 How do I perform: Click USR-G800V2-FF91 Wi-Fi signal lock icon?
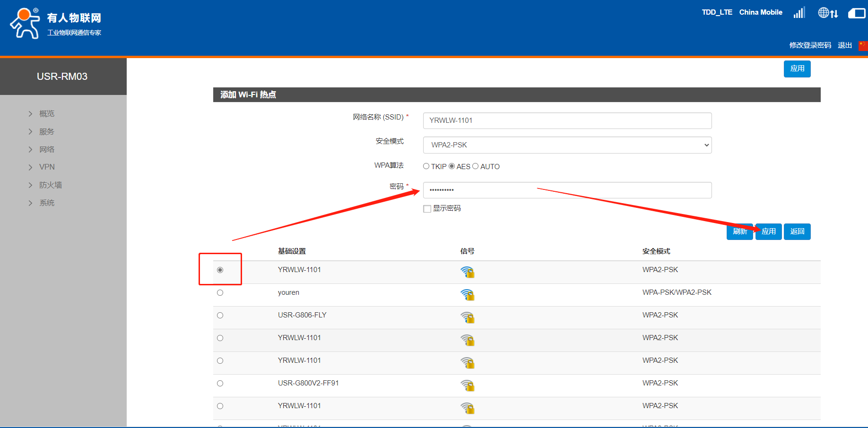pyautogui.click(x=467, y=385)
